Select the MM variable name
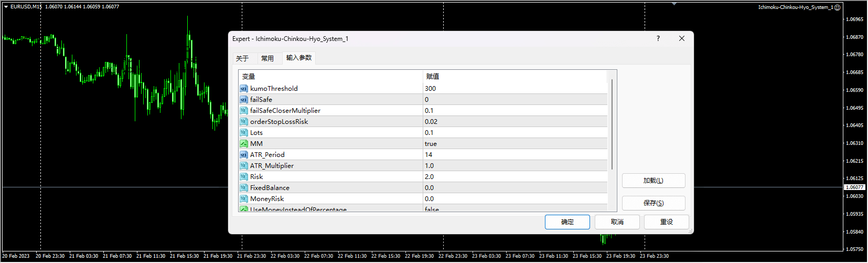868x263 pixels. click(x=256, y=144)
